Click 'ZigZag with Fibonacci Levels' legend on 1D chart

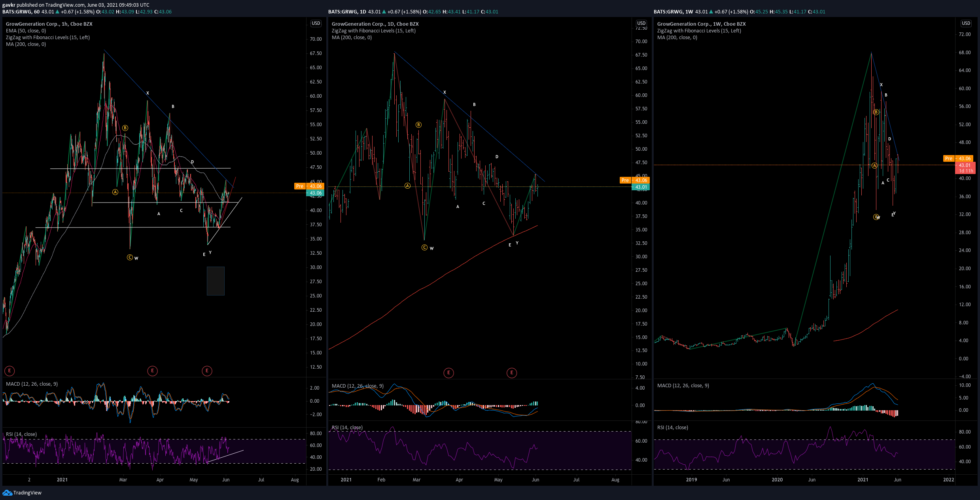tap(374, 30)
